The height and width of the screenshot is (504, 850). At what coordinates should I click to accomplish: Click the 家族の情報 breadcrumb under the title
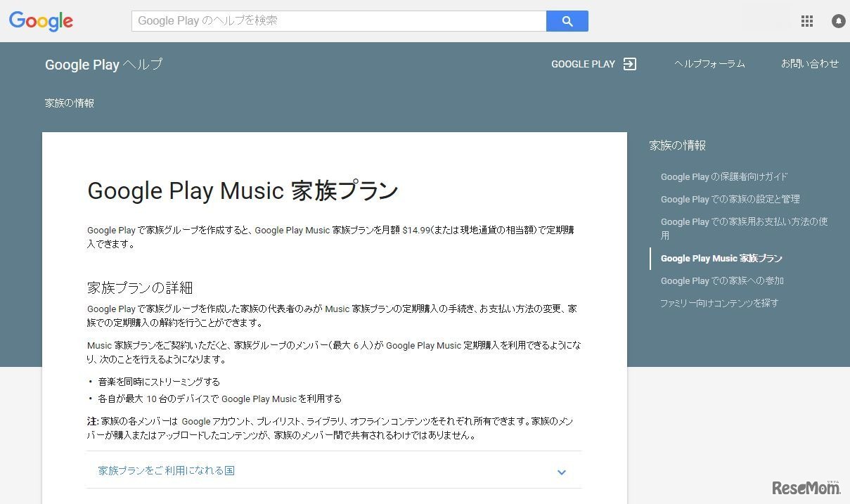click(x=70, y=103)
